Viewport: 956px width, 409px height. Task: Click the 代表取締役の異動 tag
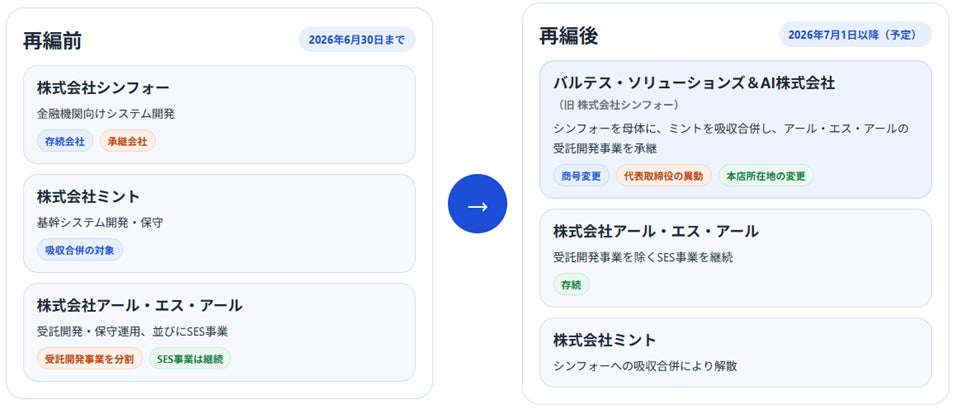(x=663, y=175)
